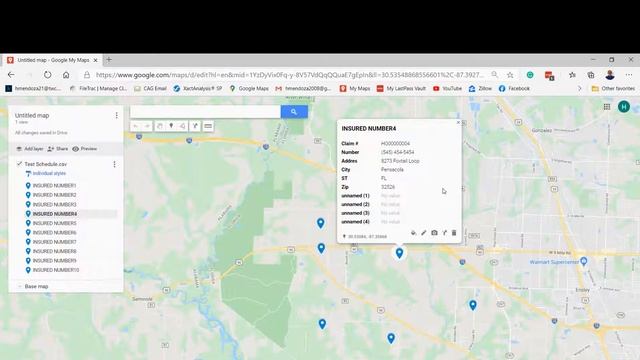The height and width of the screenshot is (360, 640).
Task: Click Add image camera icon in info window
Action: click(434, 233)
